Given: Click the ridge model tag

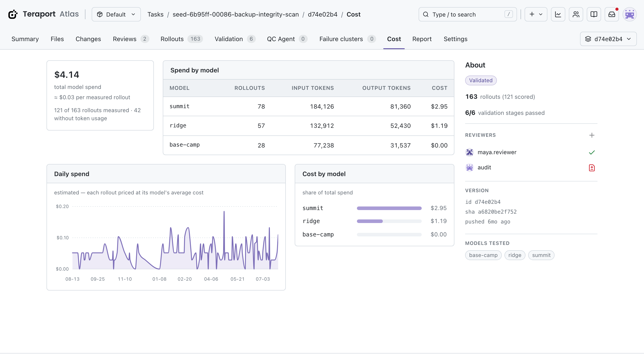Looking at the screenshot, I should pyautogui.click(x=515, y=255).
